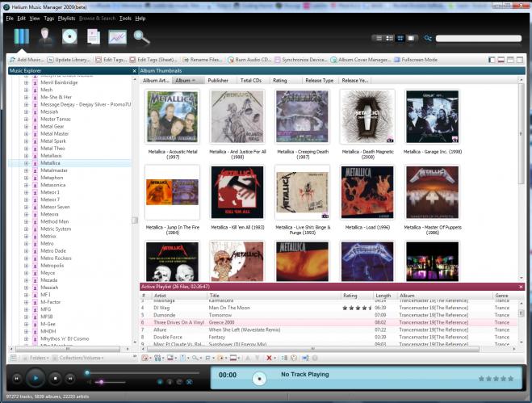Select the thumbnail grid view mode
Viewport: 532px width, 403px height.
point(400,39)
